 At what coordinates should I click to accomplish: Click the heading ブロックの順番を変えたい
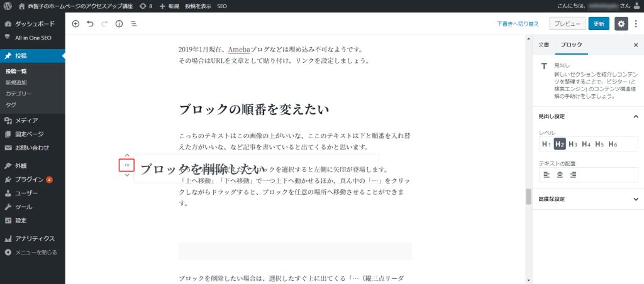click(x=254, y=110)
